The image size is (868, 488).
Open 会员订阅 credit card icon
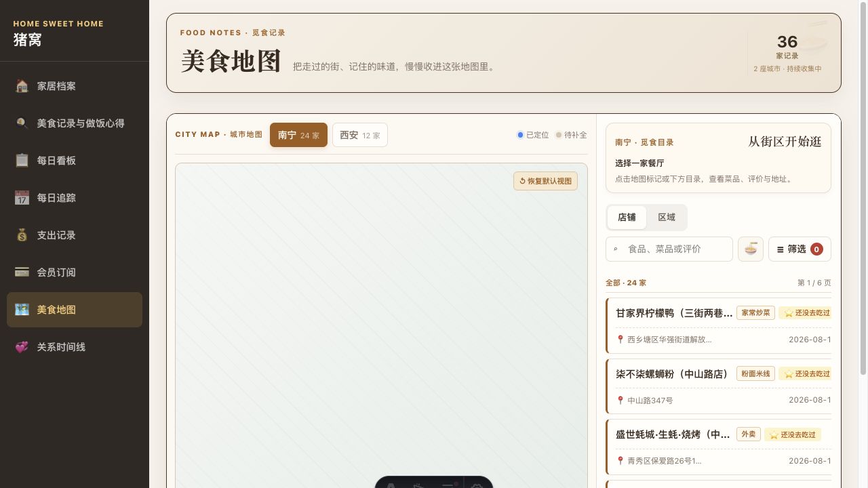tap(22, 272)
